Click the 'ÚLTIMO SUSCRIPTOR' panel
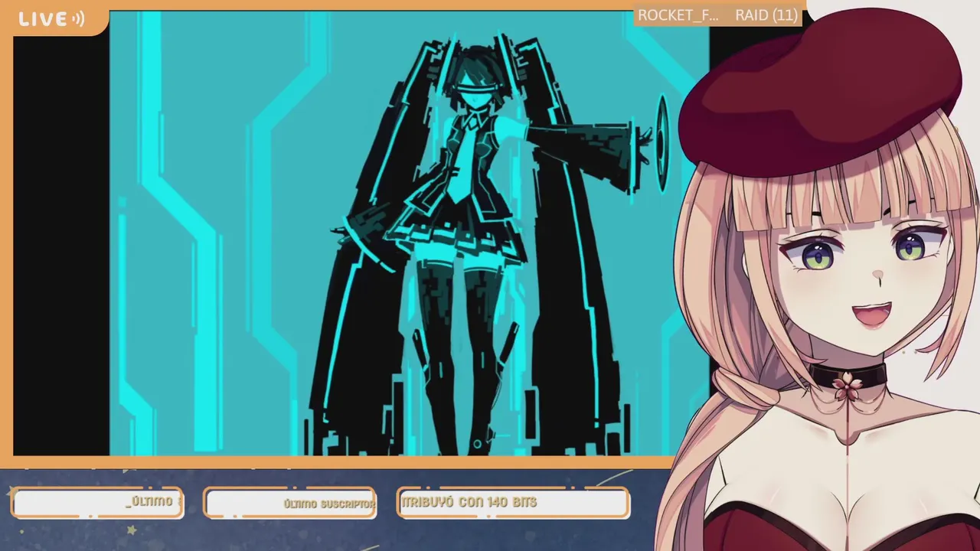The height and width of the screenshot is (551, 980). point(290,503)
